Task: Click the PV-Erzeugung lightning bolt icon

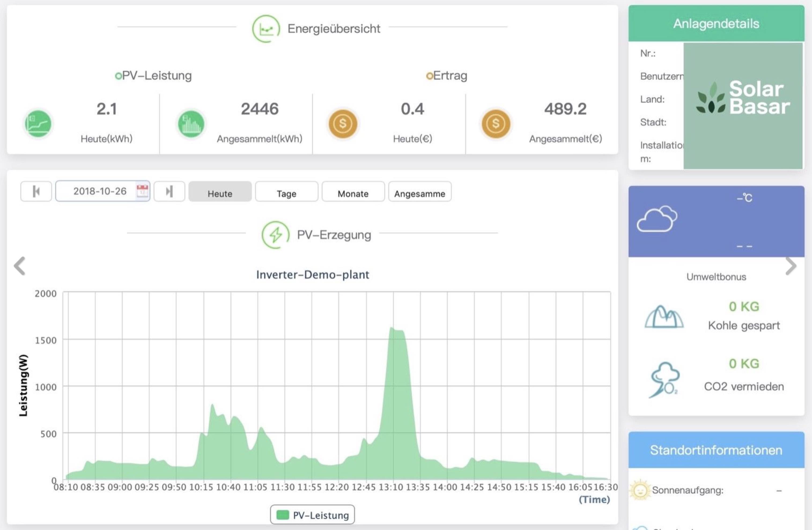Action: [x=275, y=235]
